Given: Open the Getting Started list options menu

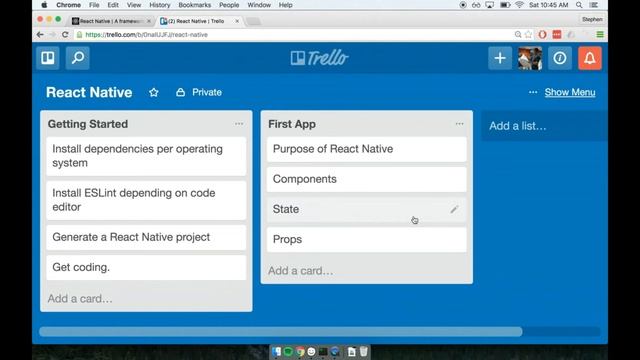Looking at the screenshot, I should coord(239,124).
